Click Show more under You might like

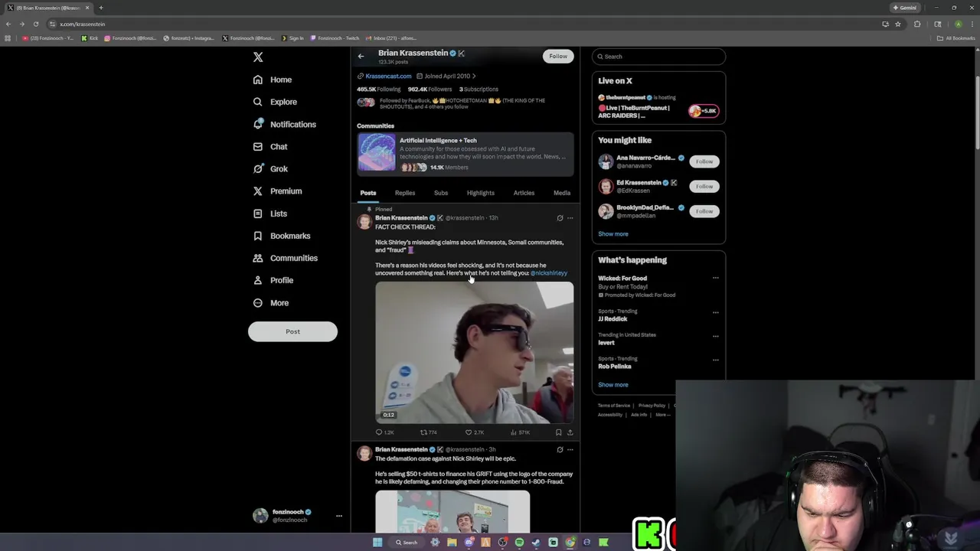pos(613,234)
